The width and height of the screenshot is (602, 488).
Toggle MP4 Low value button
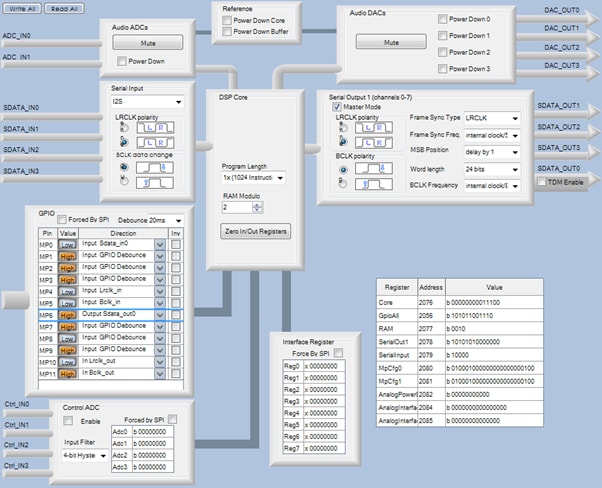click(x=68, y=292)
